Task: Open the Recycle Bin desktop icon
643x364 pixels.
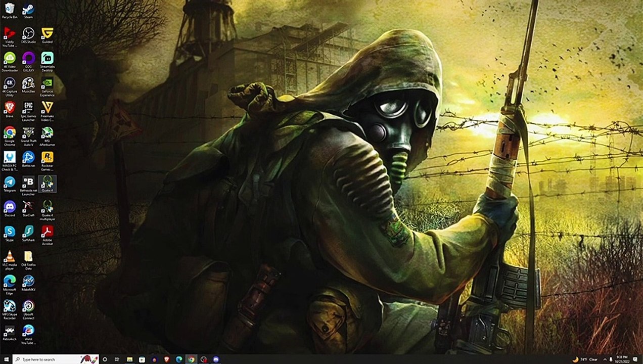Action: click(x=9, y=11)
